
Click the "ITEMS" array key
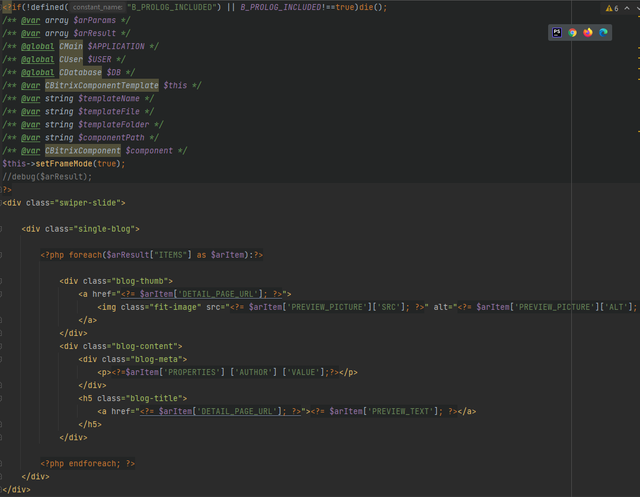coord(170,255)
